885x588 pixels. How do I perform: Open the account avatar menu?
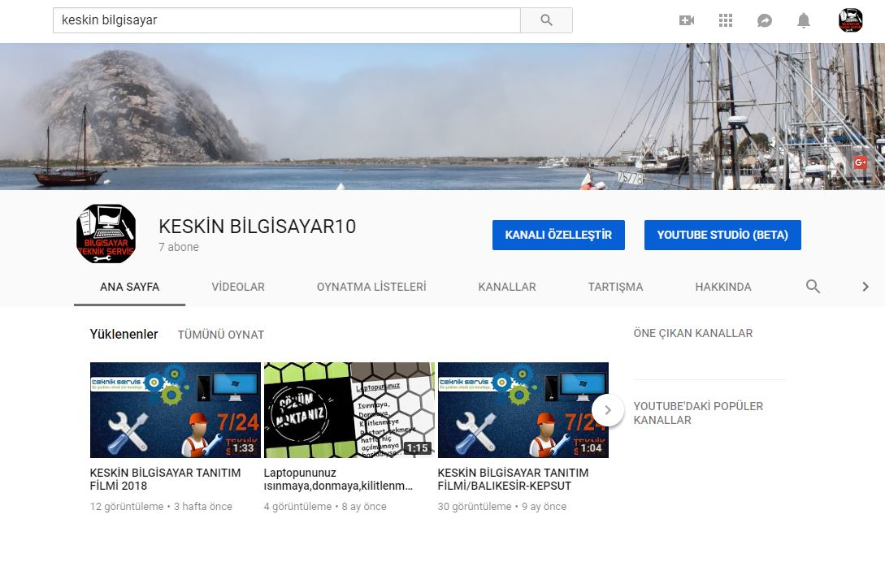click(850, 20)
